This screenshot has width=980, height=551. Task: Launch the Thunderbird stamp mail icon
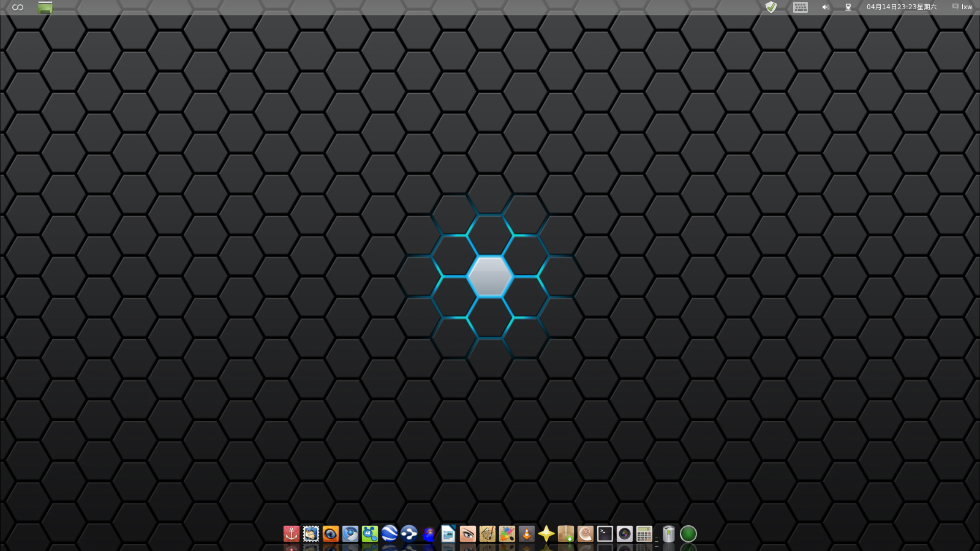(311, 534)
